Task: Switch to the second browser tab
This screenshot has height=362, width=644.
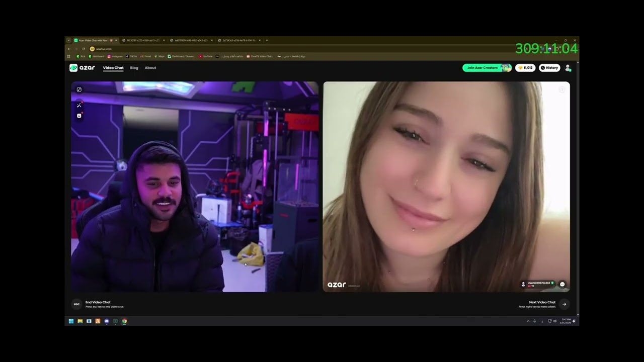Action: (143, 40)
